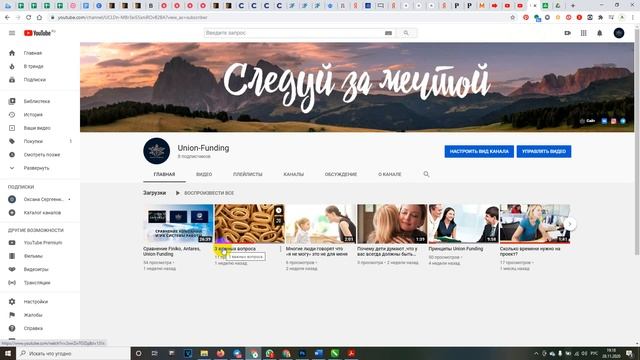Click the Windows taskbar search box
The width and height of the screenshot is (640, 360).
click(x=73, y=353)
